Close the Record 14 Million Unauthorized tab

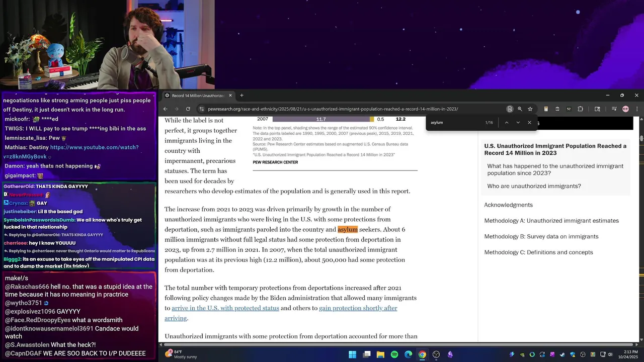(x=230, y=96)
